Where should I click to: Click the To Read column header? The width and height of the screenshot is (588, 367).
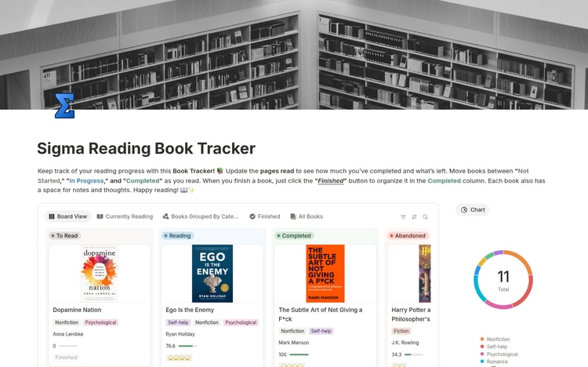[x=64, y=235]
